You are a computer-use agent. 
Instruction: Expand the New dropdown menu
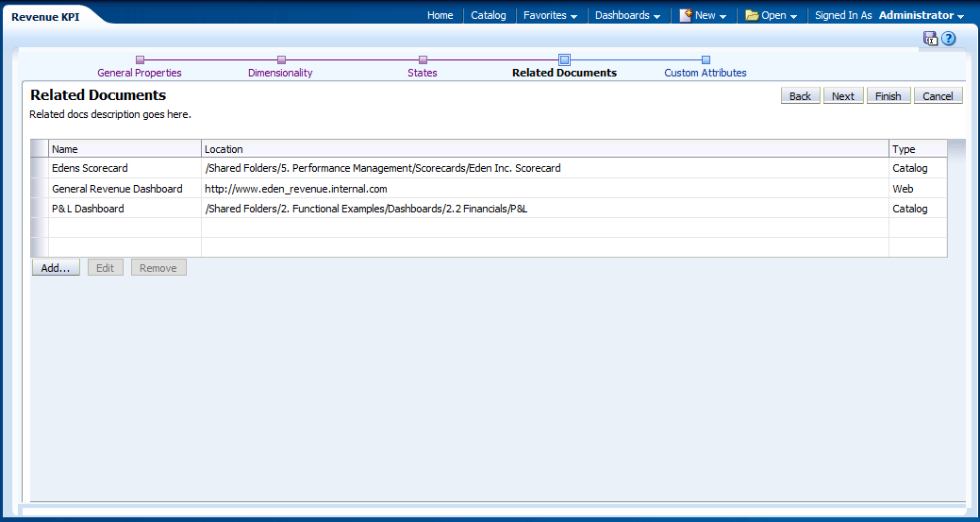tap(704, 15)
